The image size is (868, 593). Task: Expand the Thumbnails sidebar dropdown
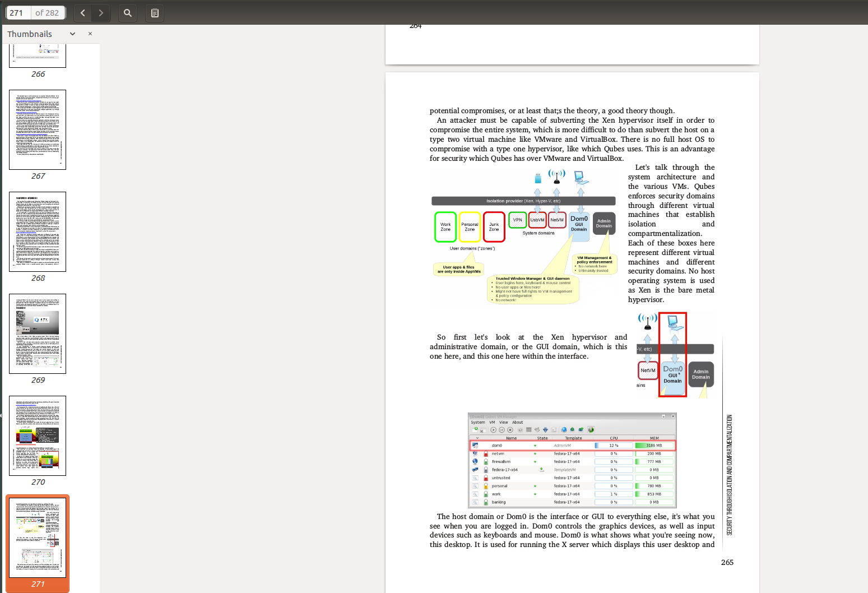(x=72, y=34)
